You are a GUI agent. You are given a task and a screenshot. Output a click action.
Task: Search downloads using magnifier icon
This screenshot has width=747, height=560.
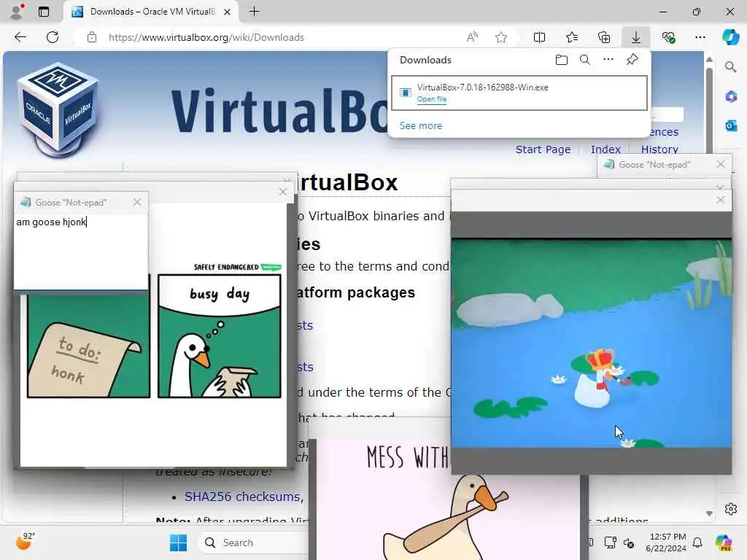(585, 60)
